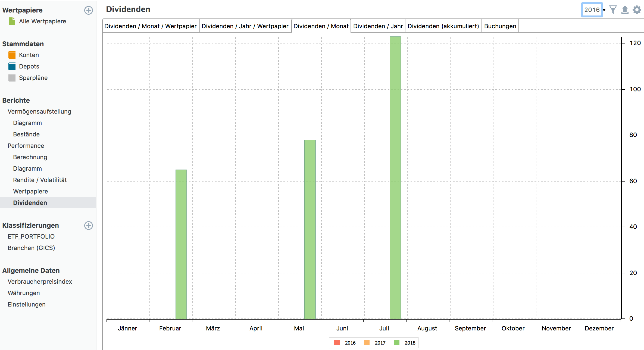Click the Stammdaten section heading

point(23,44)
